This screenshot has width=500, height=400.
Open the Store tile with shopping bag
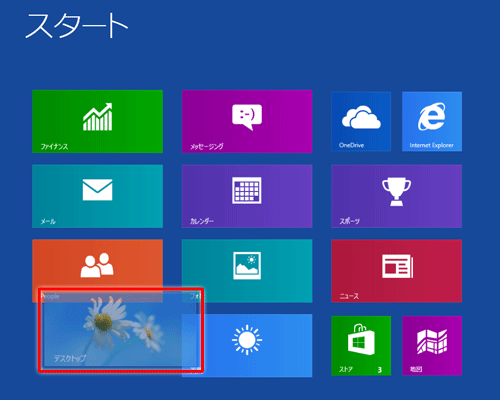[x=361, y=346]
